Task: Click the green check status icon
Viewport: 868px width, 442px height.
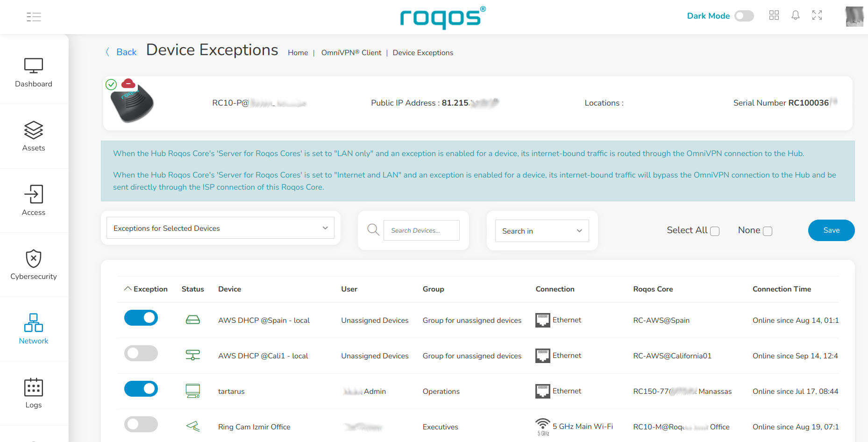Action: point(111,85)
